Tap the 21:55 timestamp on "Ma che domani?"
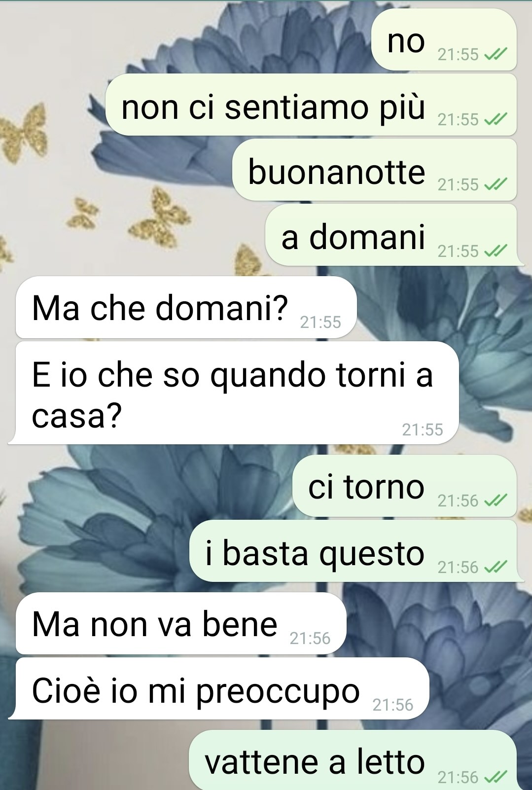The image size is (532, 790). 320,323
